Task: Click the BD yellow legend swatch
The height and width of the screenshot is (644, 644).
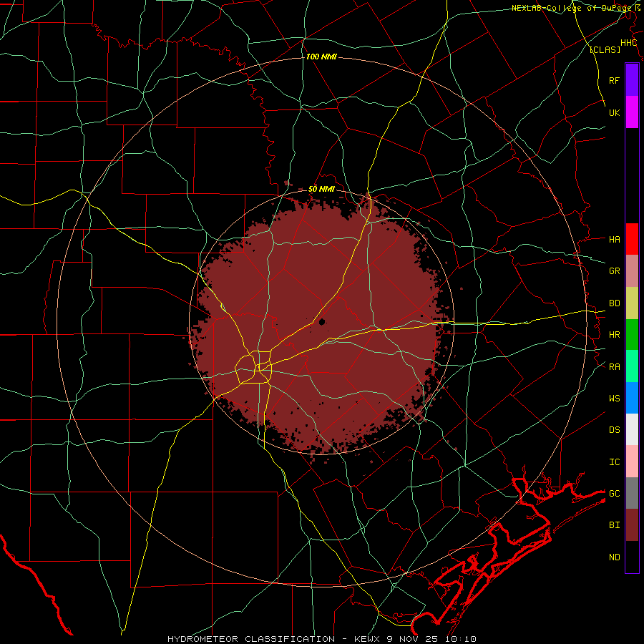Action: (x=632, y=303)
